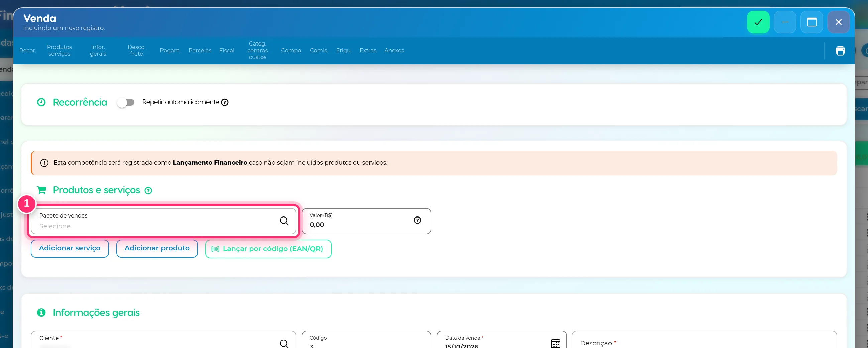This screenshot has height=348, width=868.
Task: Click help icon next to Repetir automaticamente
Action: (225, 102)
